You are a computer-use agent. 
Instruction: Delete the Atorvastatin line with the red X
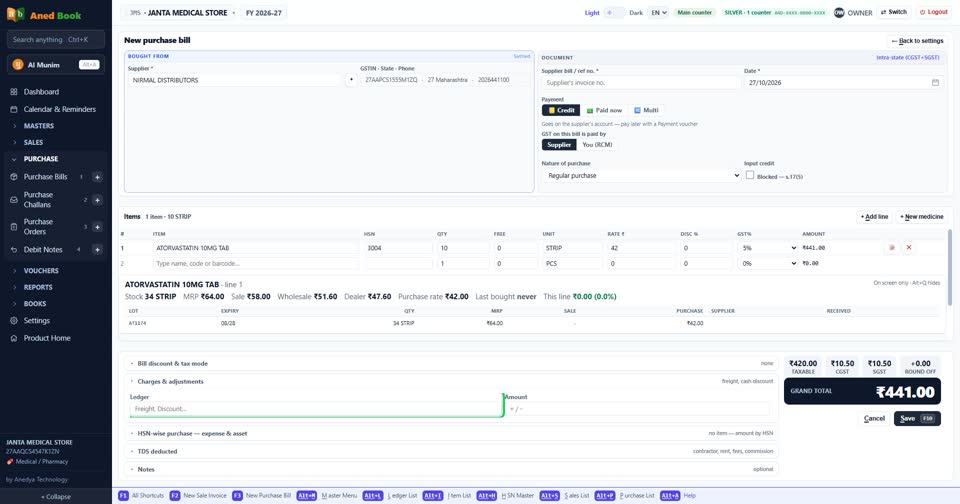909,247
